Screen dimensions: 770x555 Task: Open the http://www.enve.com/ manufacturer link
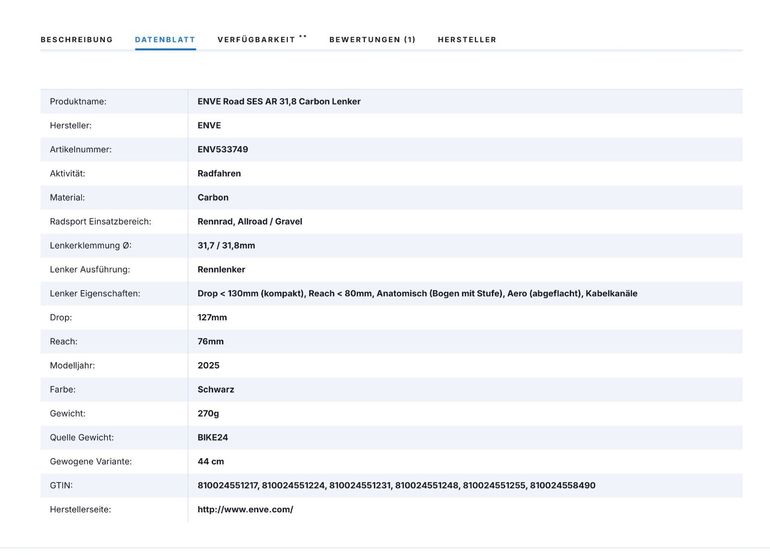(245, 509)
